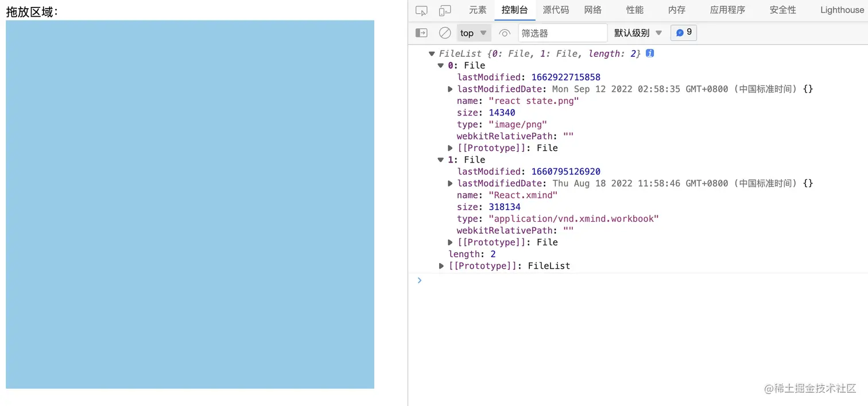Click the info icon beside FileList
868x406 pixels.
pos(649,53)
